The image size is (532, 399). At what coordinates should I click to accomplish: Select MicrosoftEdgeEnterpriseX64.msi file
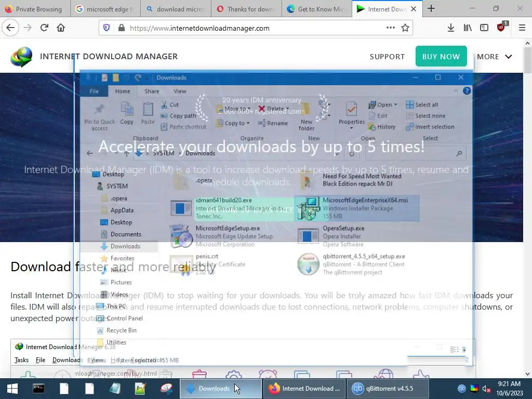tap(357, 208)
